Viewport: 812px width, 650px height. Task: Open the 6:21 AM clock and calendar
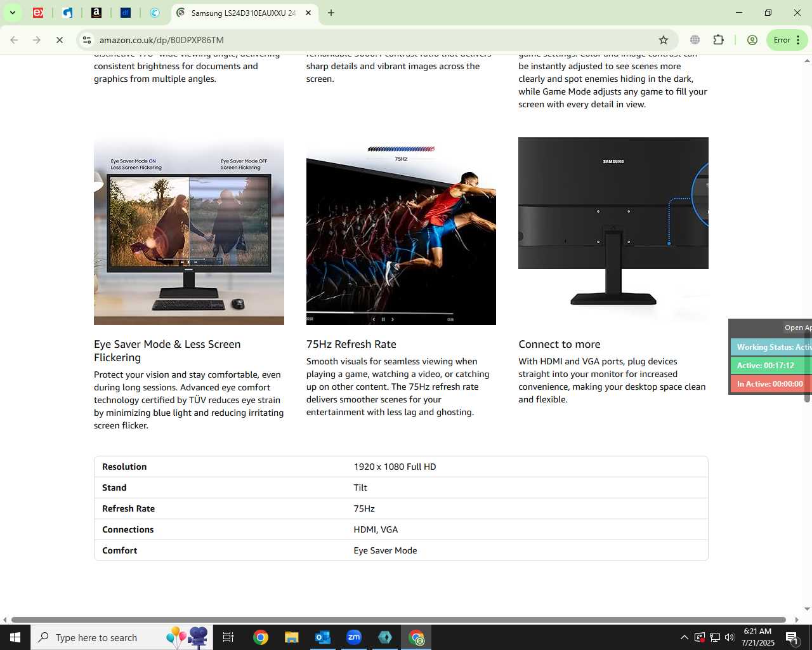(x=758, y=637)
